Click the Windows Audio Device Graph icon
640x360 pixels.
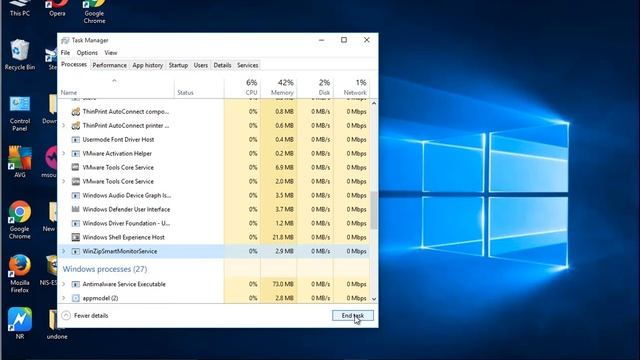pos(76,196)
